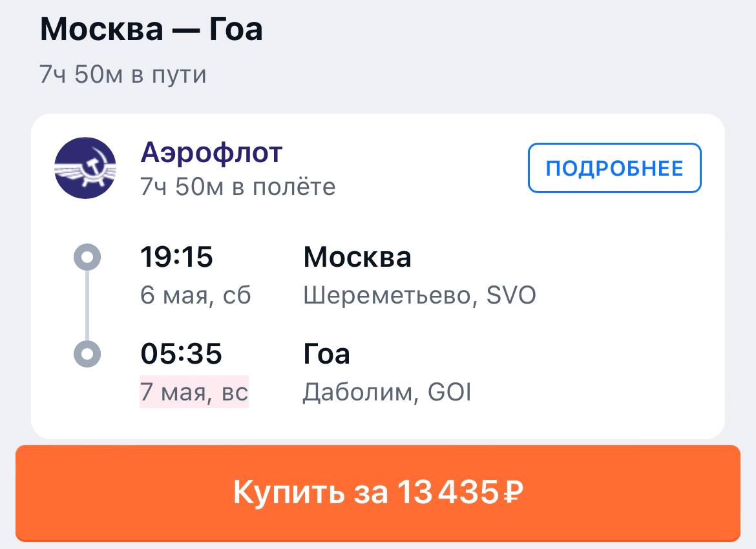Tap the Москва — Гоа route heading
Screen dimensions: 756x549
151,30
